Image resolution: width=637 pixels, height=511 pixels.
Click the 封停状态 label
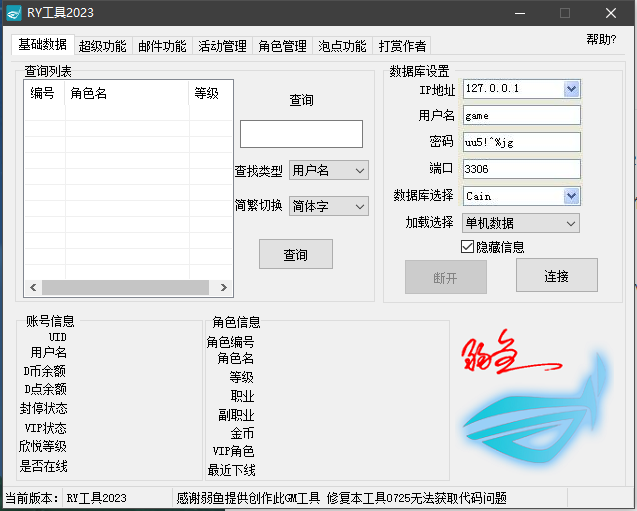(x=44, y=408)
